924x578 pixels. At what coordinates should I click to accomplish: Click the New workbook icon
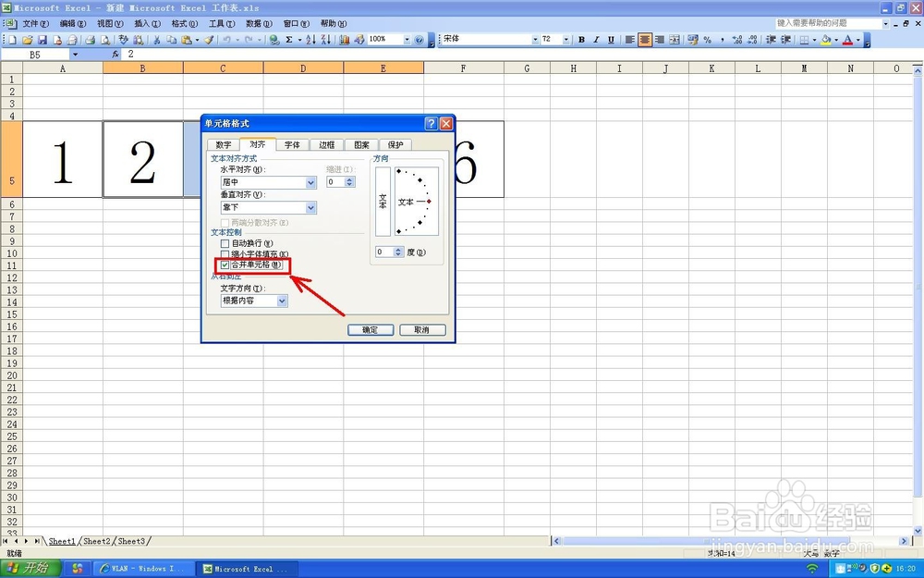click(x=12, y=40)
